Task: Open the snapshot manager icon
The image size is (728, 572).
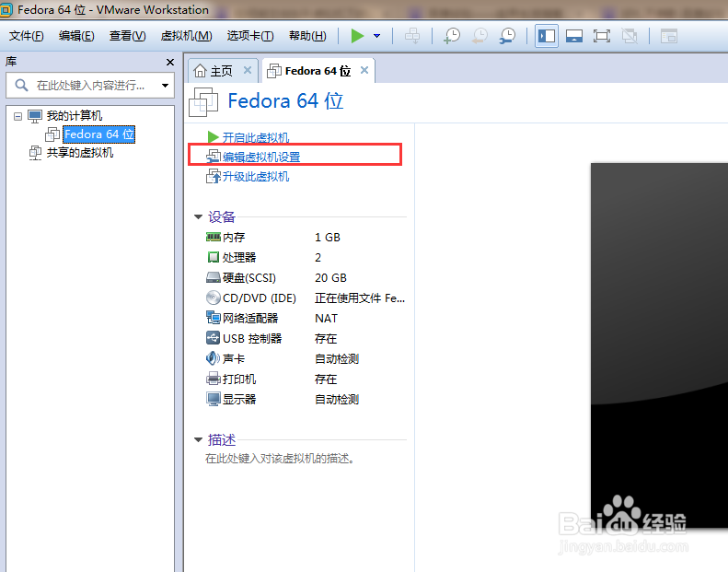Action: tap(507, 36)
